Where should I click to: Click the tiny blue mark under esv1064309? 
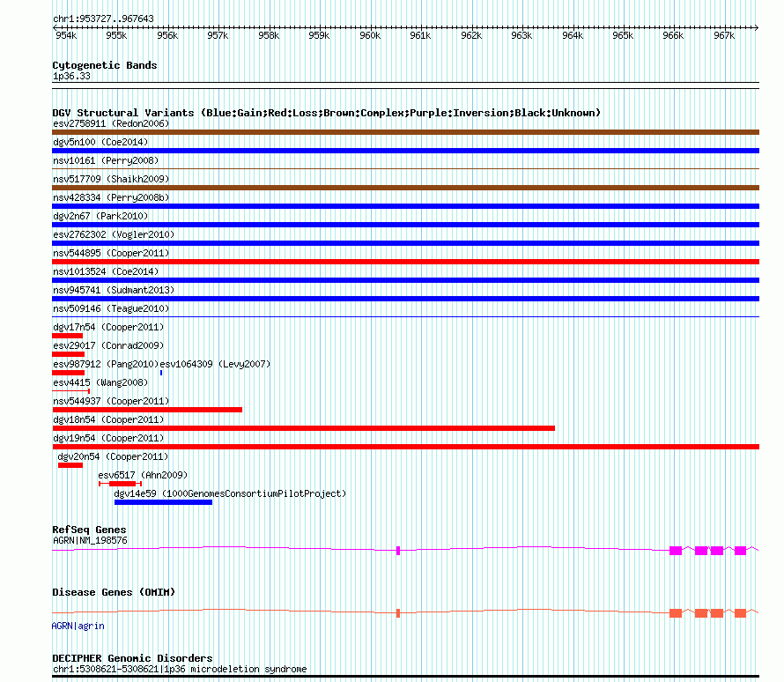(x=161, y=373)
